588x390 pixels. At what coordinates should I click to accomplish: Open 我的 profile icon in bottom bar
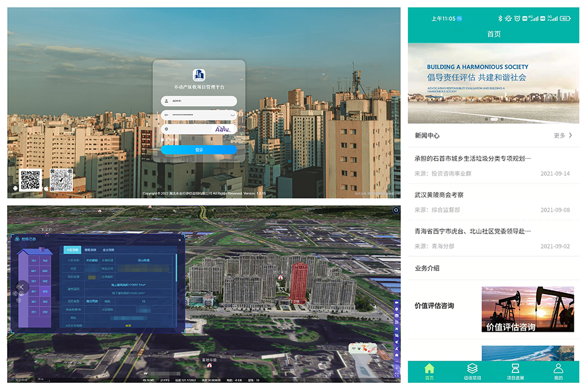558,372
